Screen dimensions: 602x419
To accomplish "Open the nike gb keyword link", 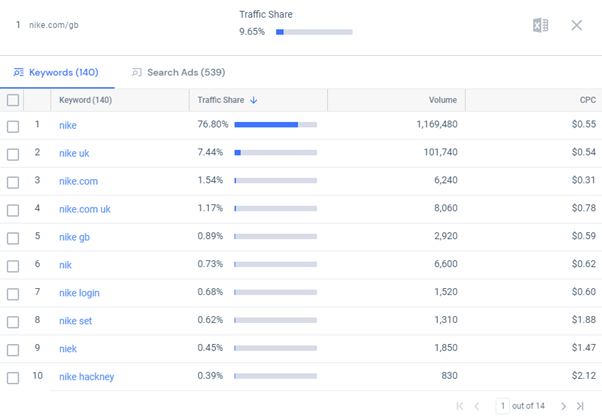I will point(74,237).
